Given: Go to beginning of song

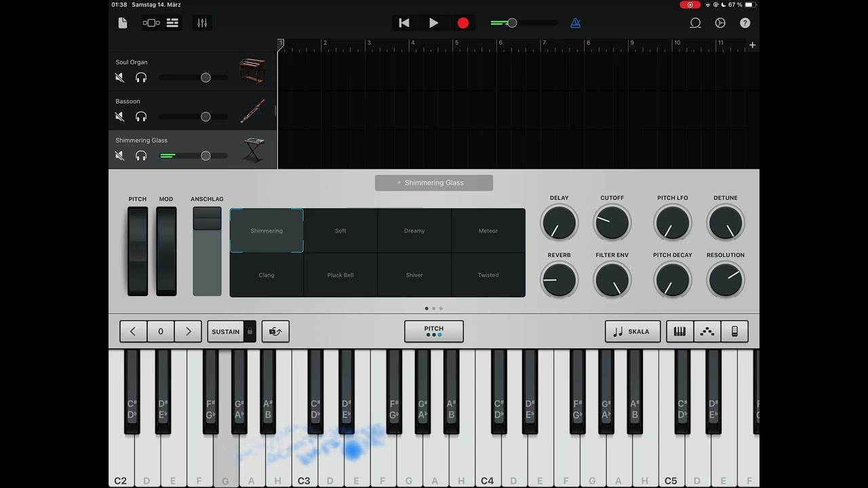Looking at the screenshot, I should pyautogui.click(x=404, y=23).
